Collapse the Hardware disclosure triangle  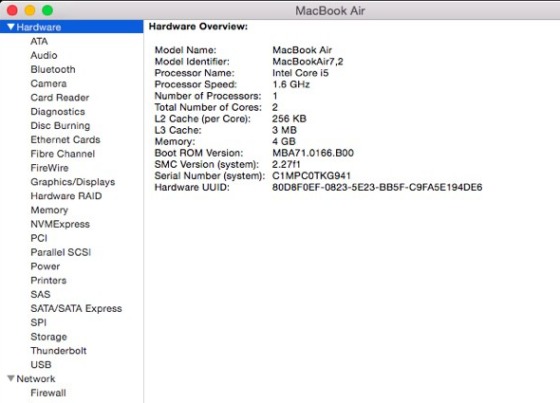[x=11, y=27]
